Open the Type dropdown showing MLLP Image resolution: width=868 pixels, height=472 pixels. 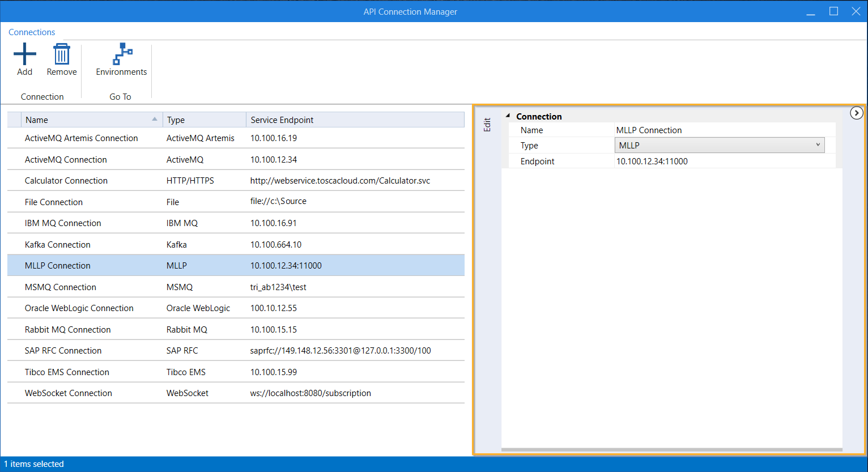pos(719,146)
